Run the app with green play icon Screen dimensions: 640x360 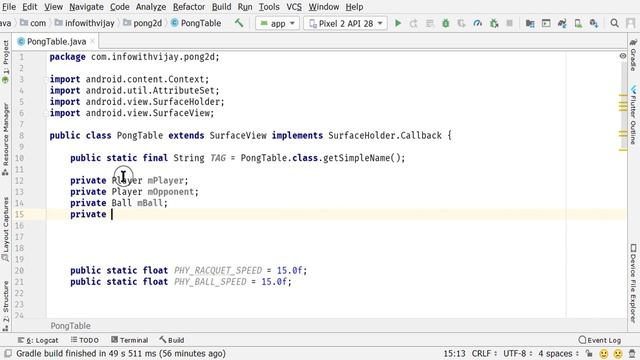(x=398, y=24)
